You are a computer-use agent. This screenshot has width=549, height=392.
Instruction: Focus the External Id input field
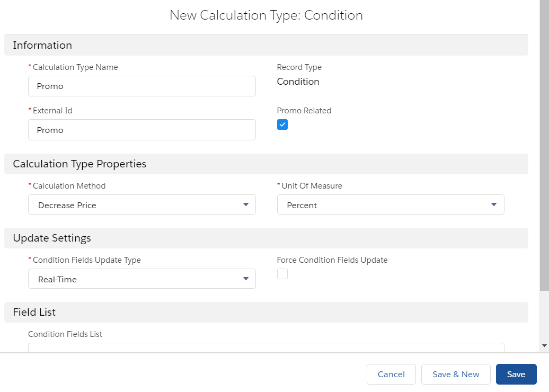pyautogui.click(x=141, y=130)
